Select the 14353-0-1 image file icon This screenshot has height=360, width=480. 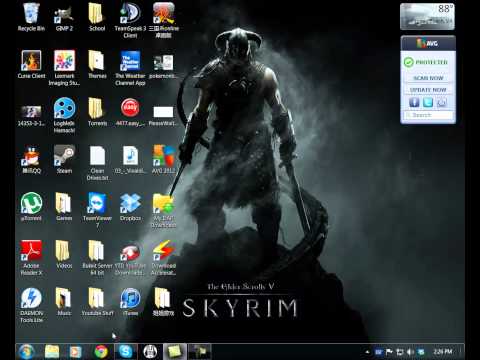coord(31,116)
